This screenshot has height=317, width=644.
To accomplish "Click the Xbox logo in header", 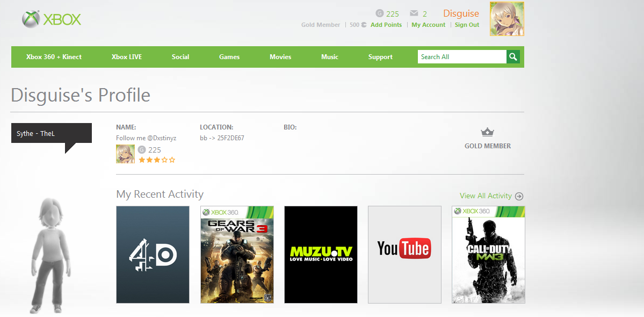I will (x=52, y=19).
